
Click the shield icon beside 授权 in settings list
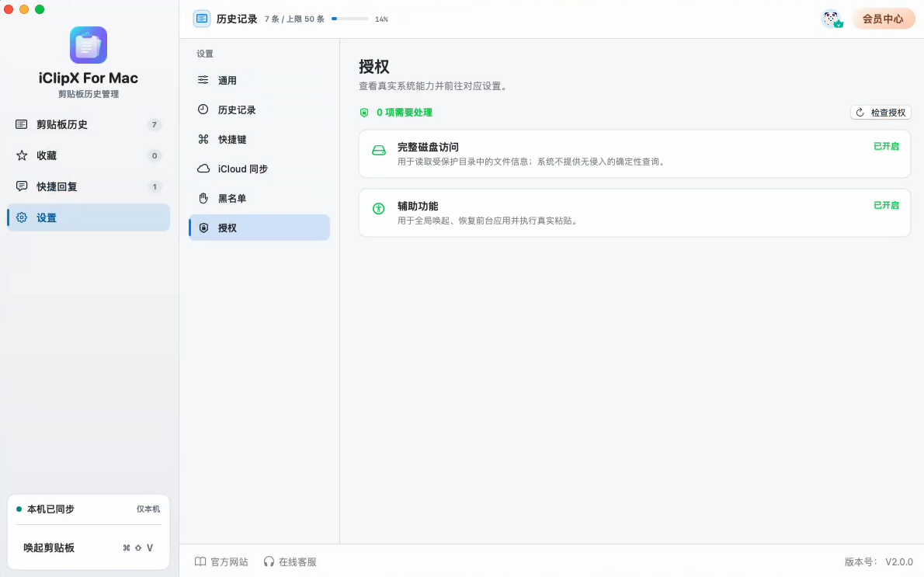pos(203,228)
